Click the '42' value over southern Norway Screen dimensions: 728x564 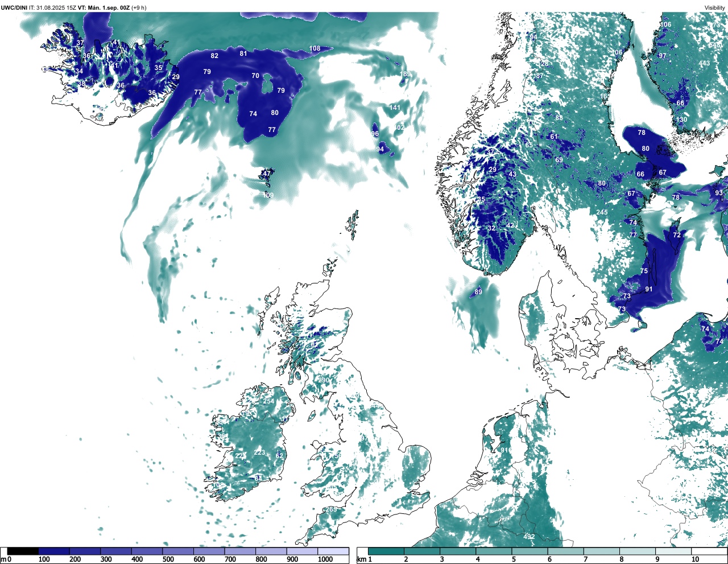click(510, 225)
